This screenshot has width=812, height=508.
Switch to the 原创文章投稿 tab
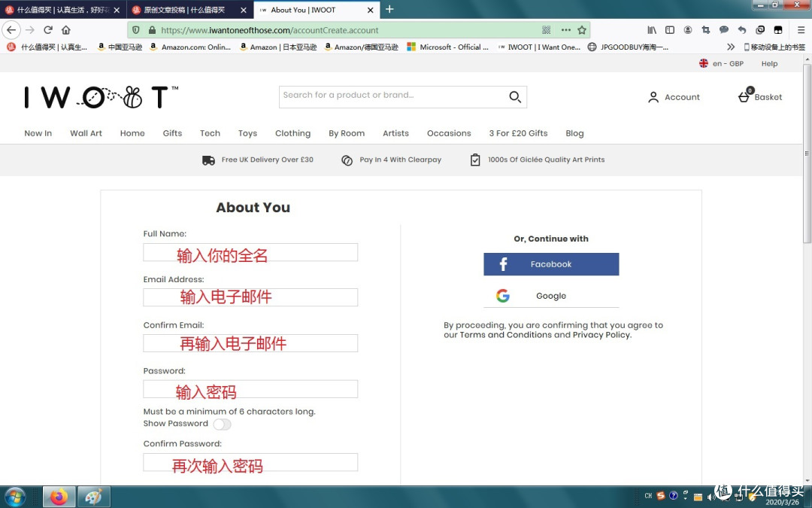point(189,10)
